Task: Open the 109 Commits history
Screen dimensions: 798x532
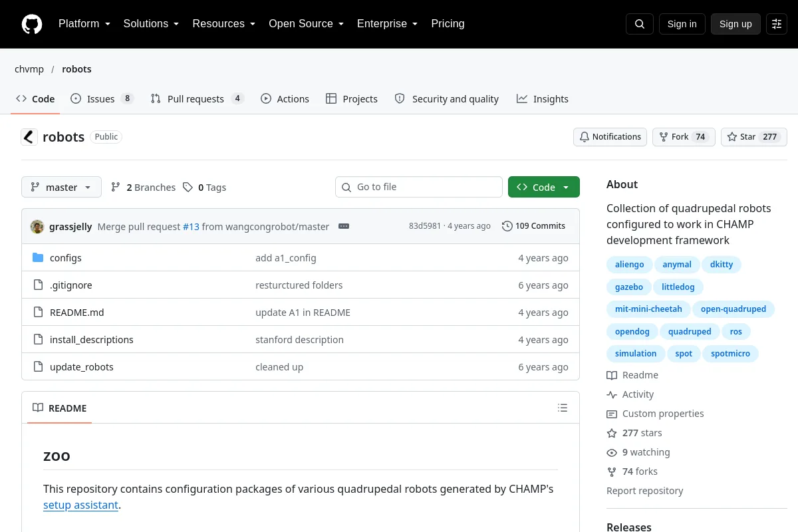Action: click(x=533, y=226)
